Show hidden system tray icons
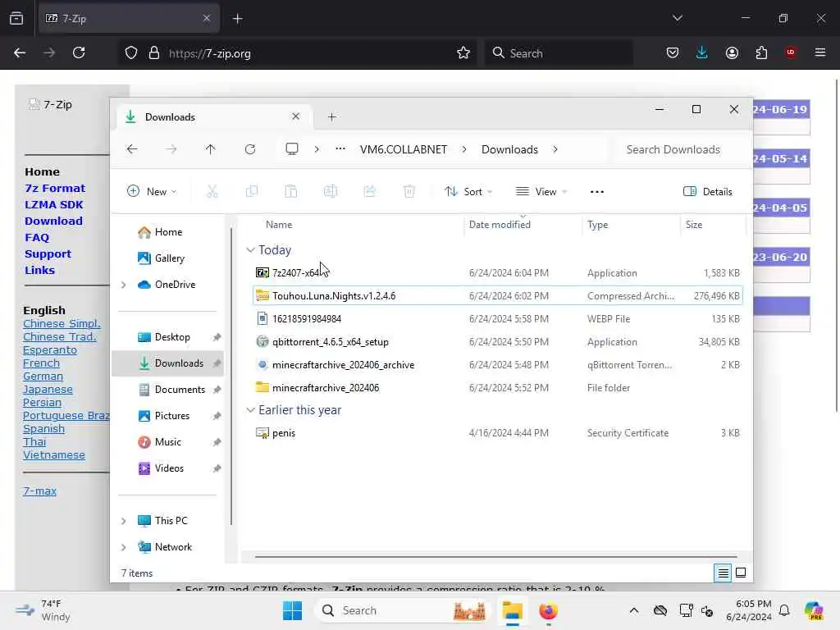The width and height of the screenshot is (840, 630). 634,610
